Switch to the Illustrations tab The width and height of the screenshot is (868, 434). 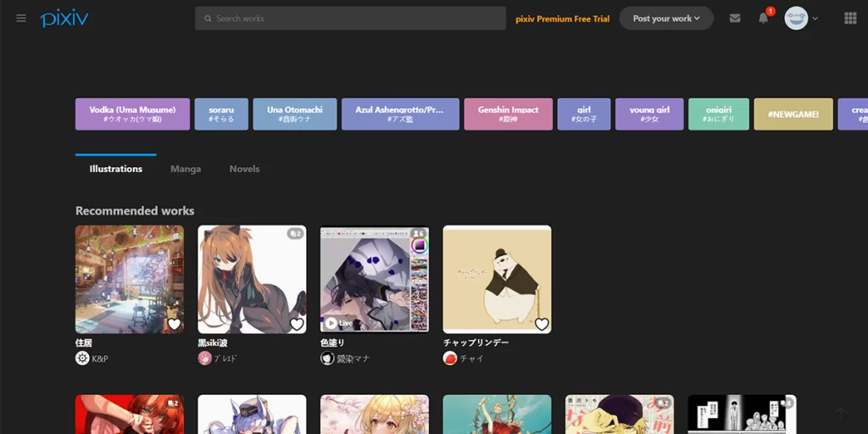(x=115, y=169)
